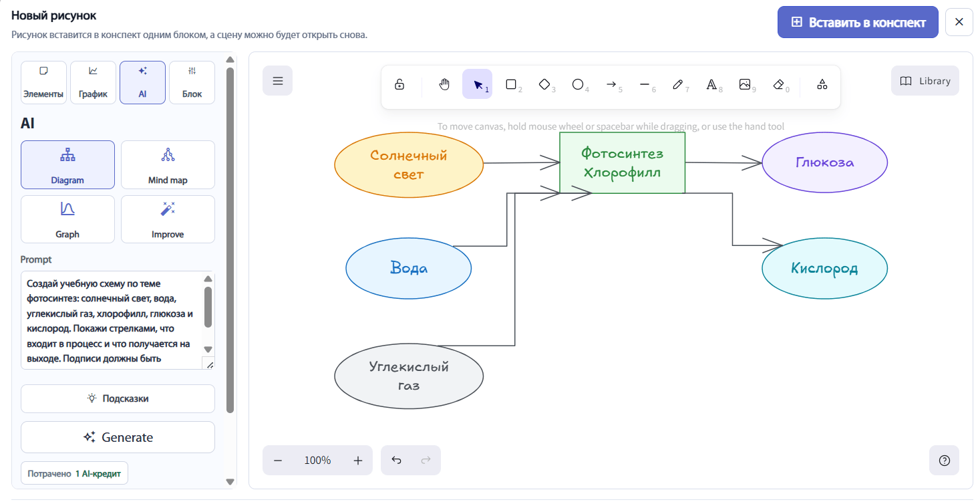980x502 pixels.
Task: Undo the last canvas action
Action: tap(396, 461)
